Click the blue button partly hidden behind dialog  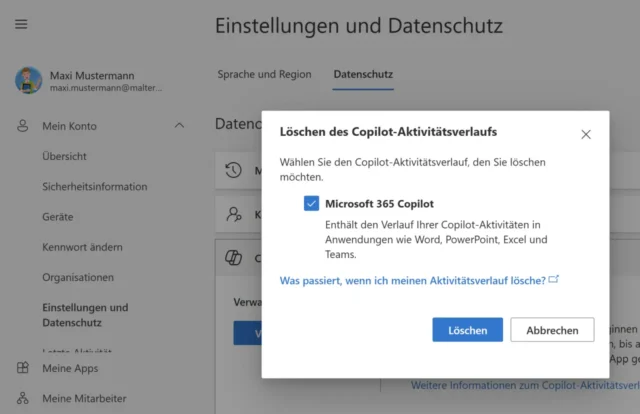coord(248,333)
